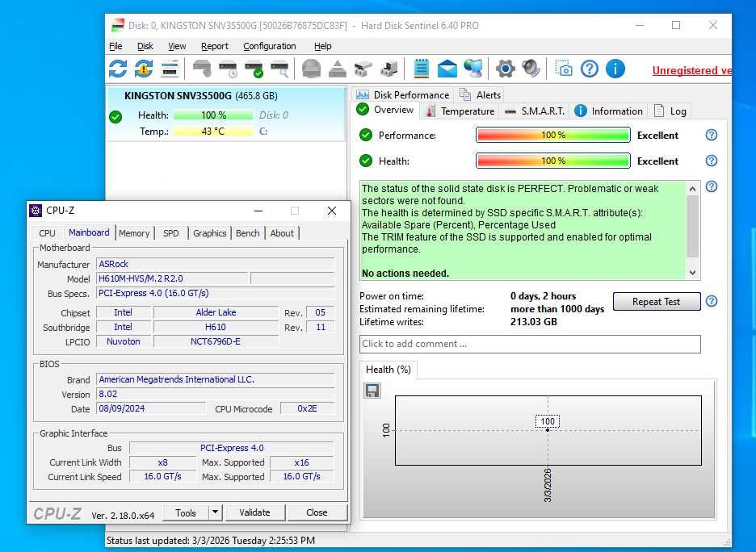
Task: Open settings with the gear icon
Action: [506, 69]
